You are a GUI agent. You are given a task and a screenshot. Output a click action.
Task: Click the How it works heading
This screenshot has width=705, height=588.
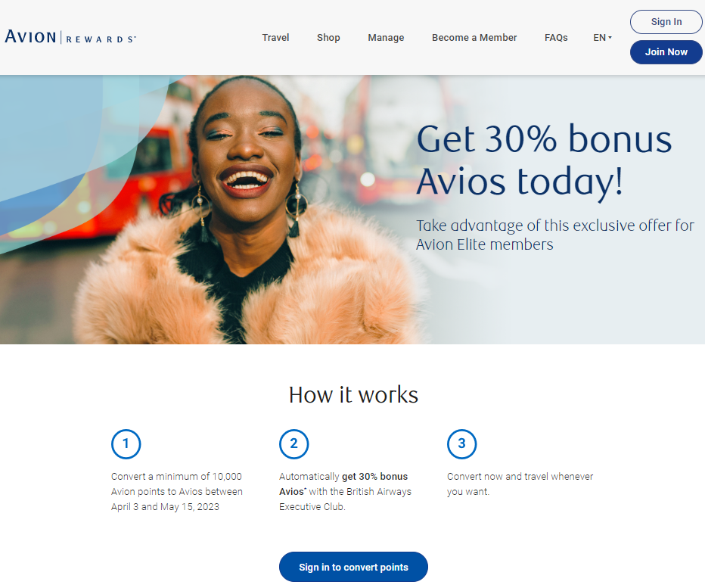[353, 394]
